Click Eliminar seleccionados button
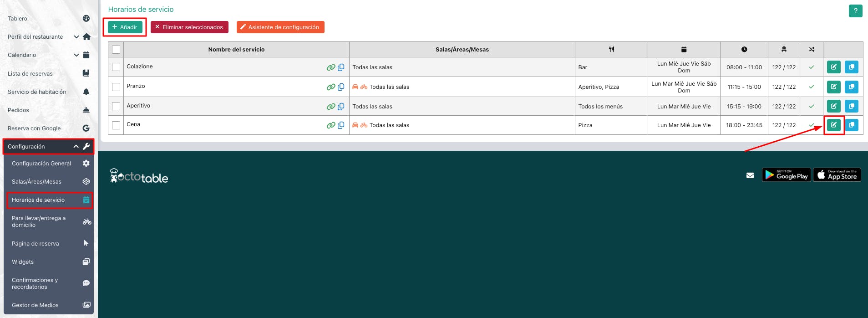868x318 pixels. 189,27
